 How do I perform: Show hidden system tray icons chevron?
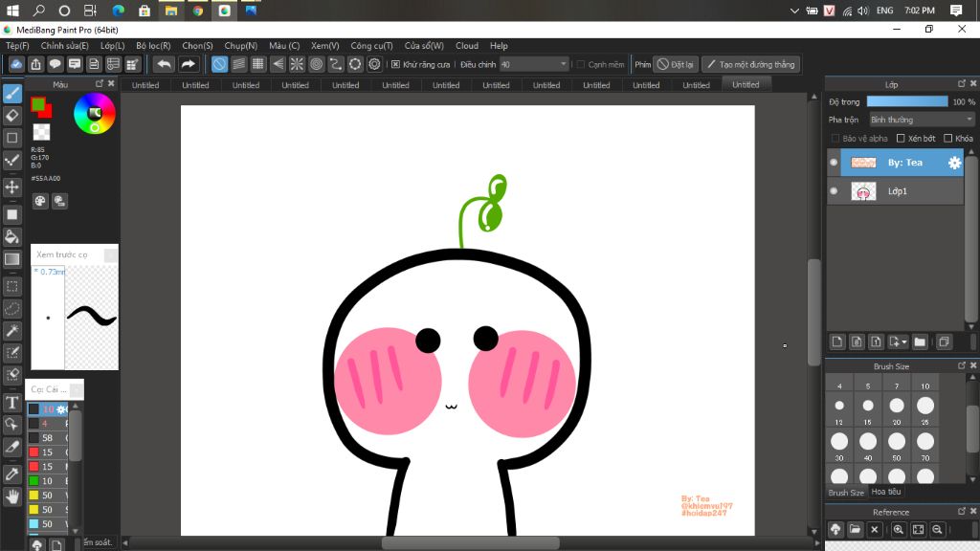(x=794, y=11)
